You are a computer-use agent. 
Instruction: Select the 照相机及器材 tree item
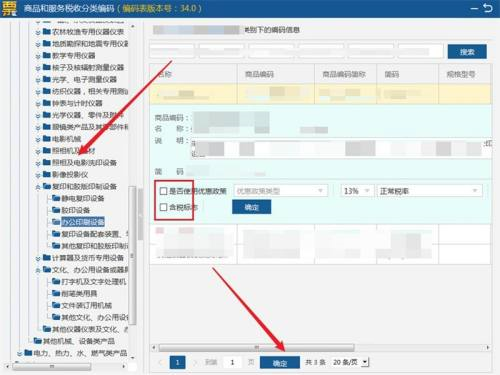[73, 151]
